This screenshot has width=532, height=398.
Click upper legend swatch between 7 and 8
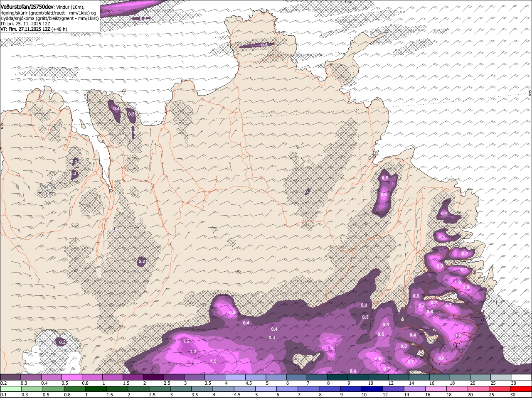click(316, 377)
